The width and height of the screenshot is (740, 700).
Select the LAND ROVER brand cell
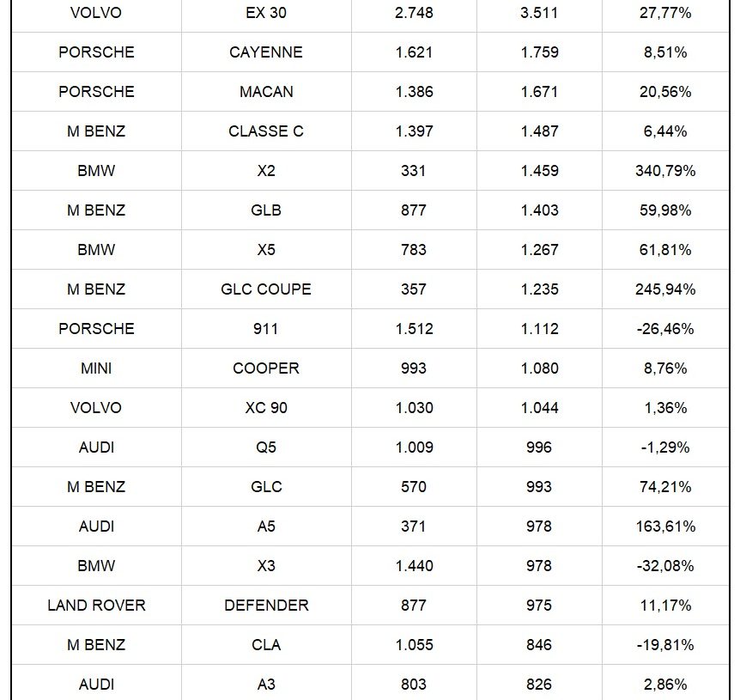[96, 606]
